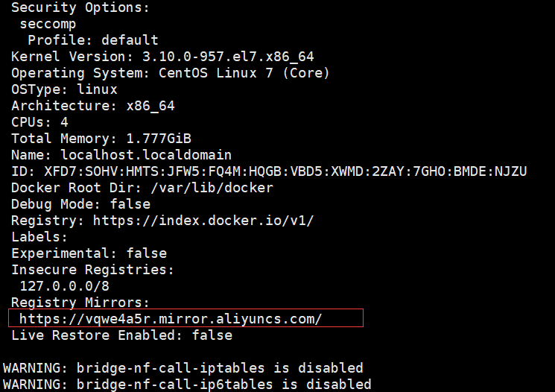This screenshot has height=392, width=555.
Task: Click the Live Restore Enabled line
Action: click(121, 335)
